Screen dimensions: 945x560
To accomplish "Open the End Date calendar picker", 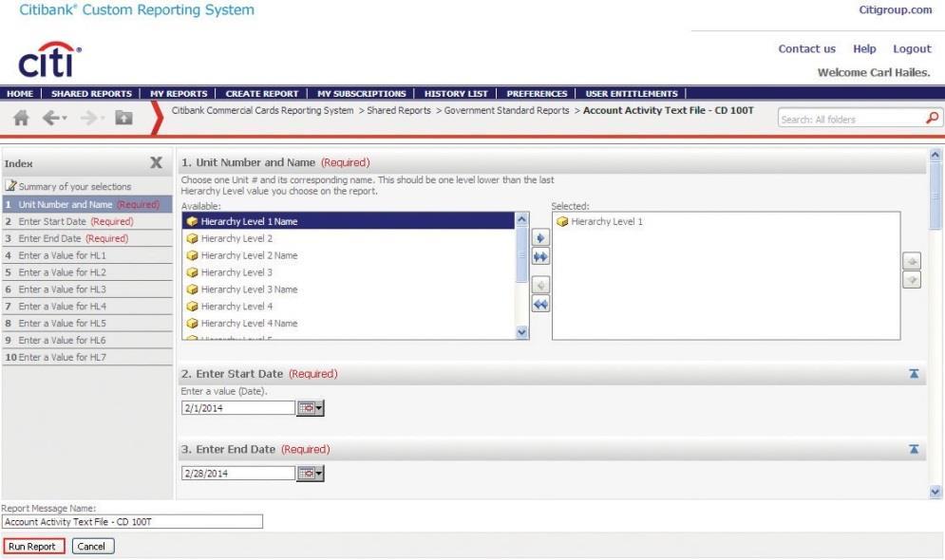I will pos(311,474).
